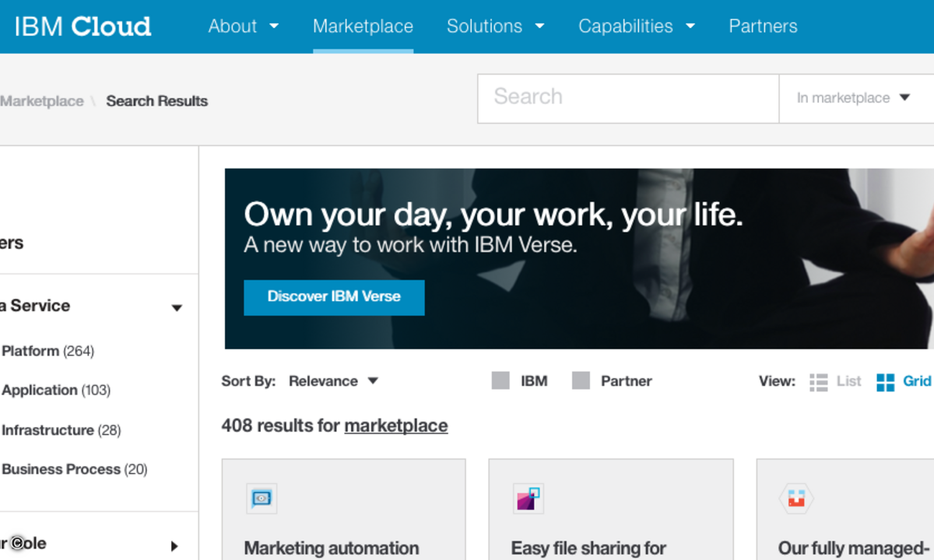The width and height of the screenshot is (934, 560).
Task: Open the About menu
Action: [232, 26]
